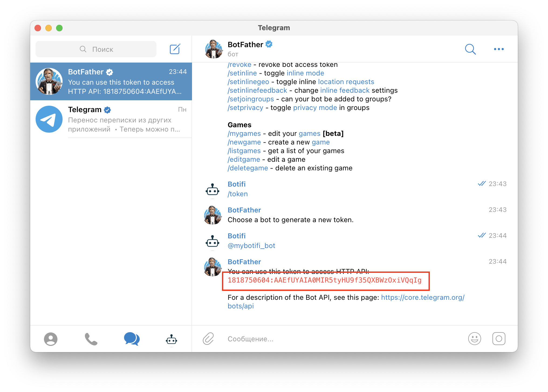
Task: Switch to the Chats tab icon
Action: [x=132, y=339]
